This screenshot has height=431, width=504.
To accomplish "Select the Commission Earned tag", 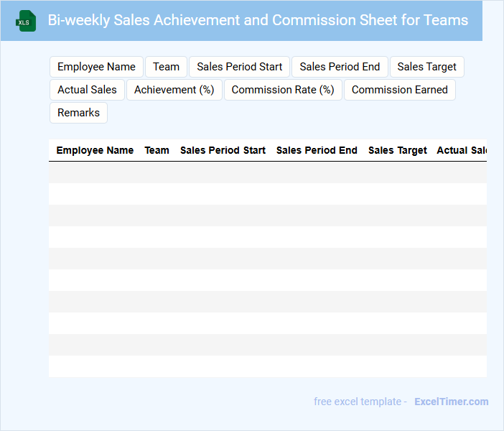I will click(399, 90).
